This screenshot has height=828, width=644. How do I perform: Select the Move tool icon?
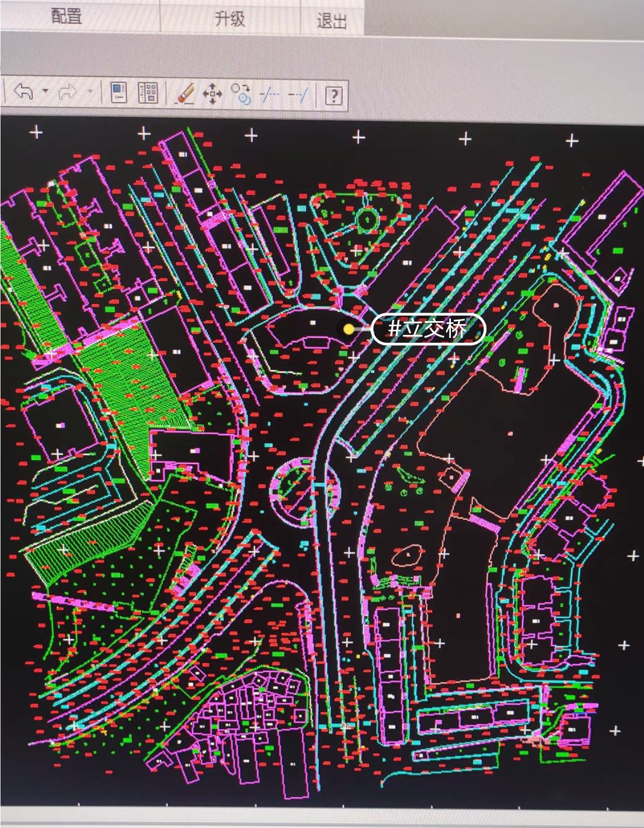pos(212,94)
